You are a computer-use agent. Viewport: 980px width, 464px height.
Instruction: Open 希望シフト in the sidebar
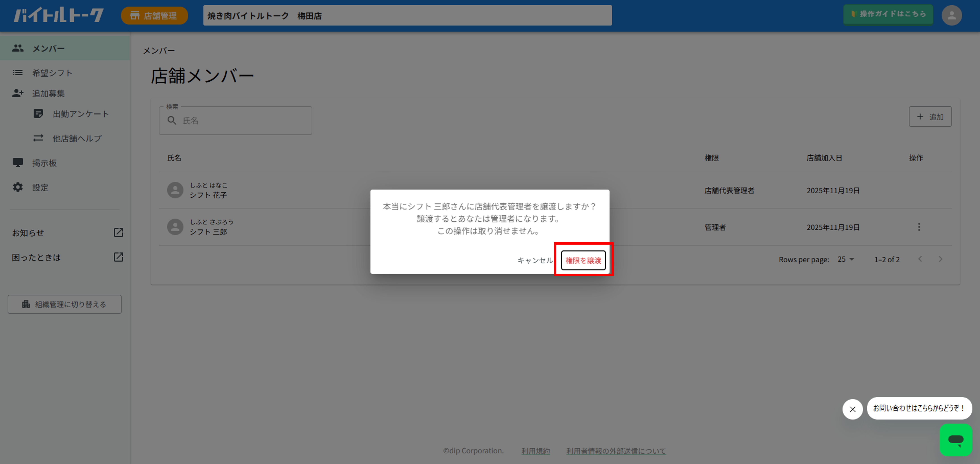(53, 73)
